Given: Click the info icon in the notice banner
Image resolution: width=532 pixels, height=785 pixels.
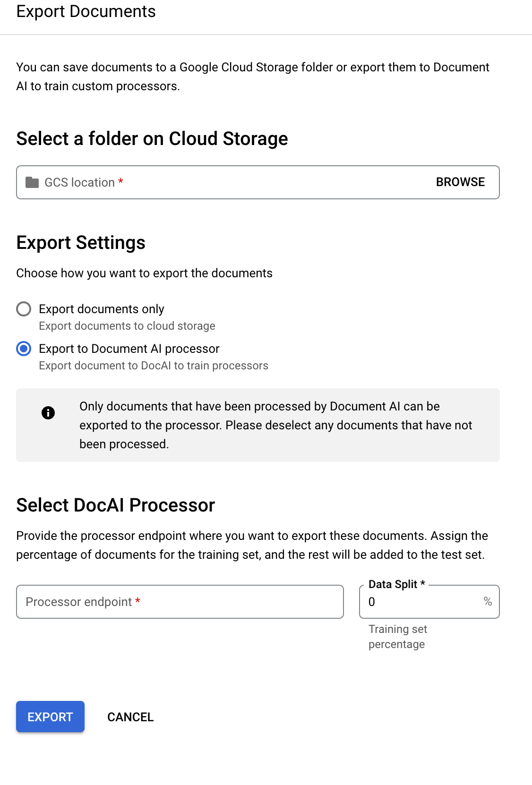Looking at the screenshot, I should click(x=48, y=413).
